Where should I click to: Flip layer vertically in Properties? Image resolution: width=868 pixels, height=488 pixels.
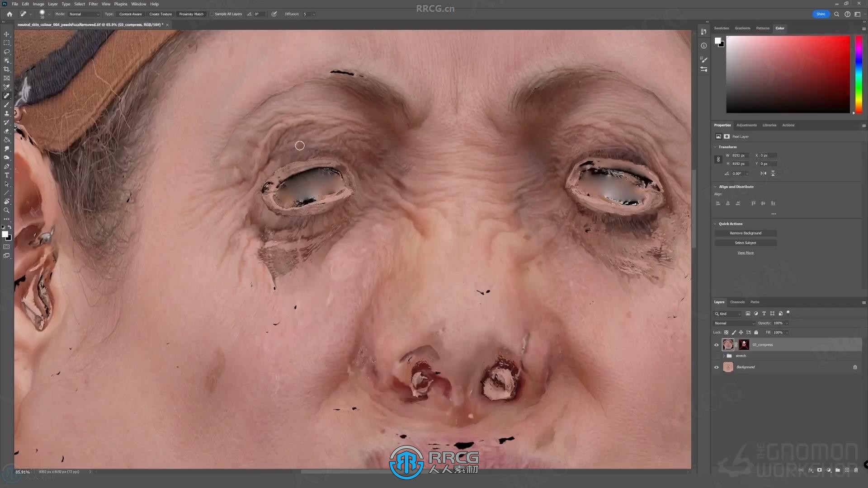pyautogui.click(x=773, y=174)
